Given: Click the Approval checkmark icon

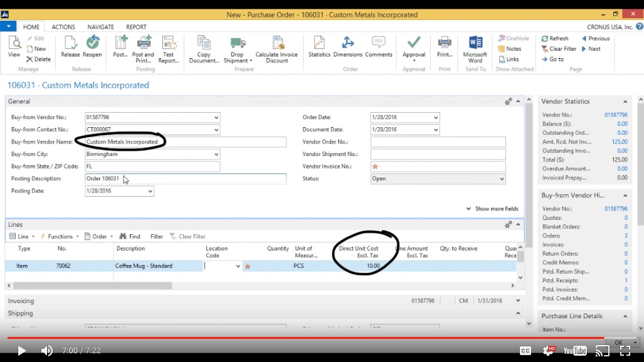Looking at the screenshot, I should [x=414, y=43].
